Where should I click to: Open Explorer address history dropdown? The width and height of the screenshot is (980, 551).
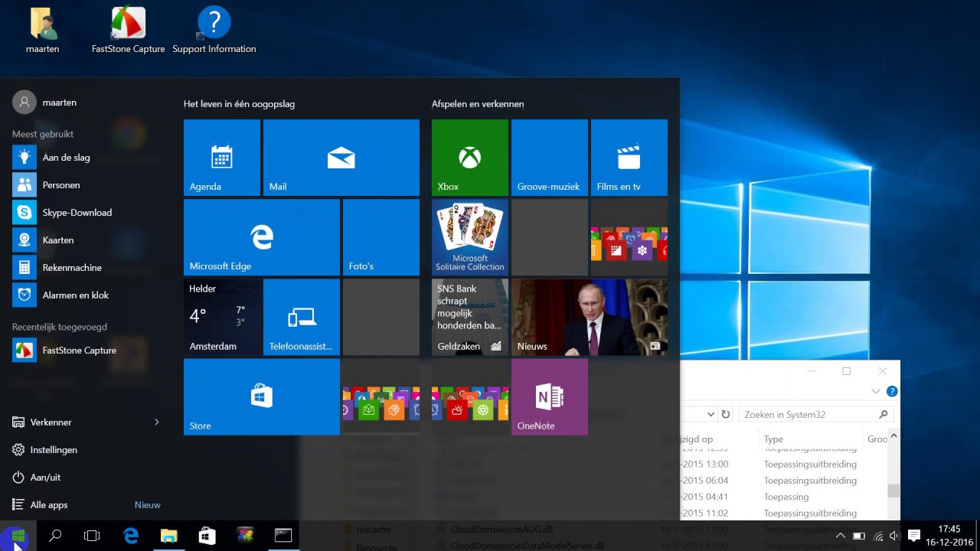pyautogui.click(x=710, y=415)
